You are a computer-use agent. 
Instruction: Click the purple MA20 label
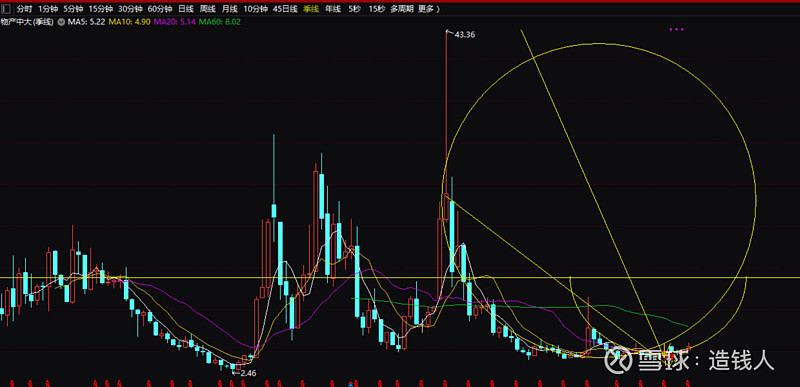point(174,22)
